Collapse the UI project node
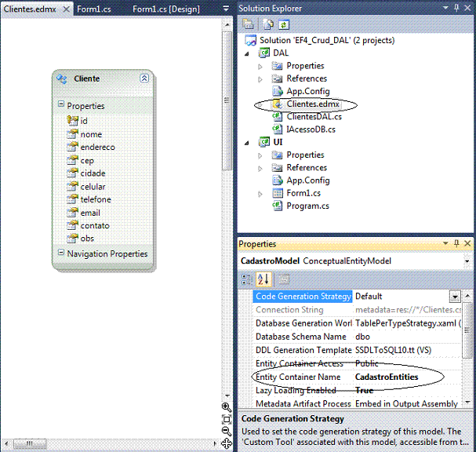The image size is (476, 452). click(247, 143)
